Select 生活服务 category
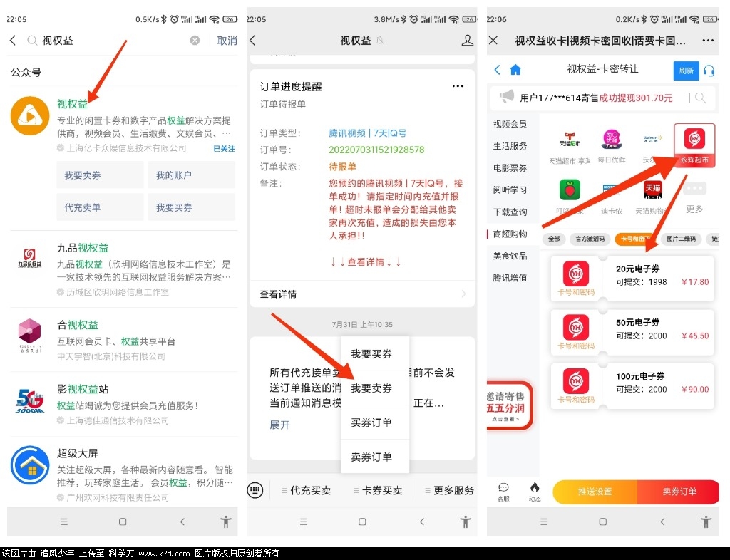The width and height of the screenshot is (730, 560). click(x=510, y=146)
